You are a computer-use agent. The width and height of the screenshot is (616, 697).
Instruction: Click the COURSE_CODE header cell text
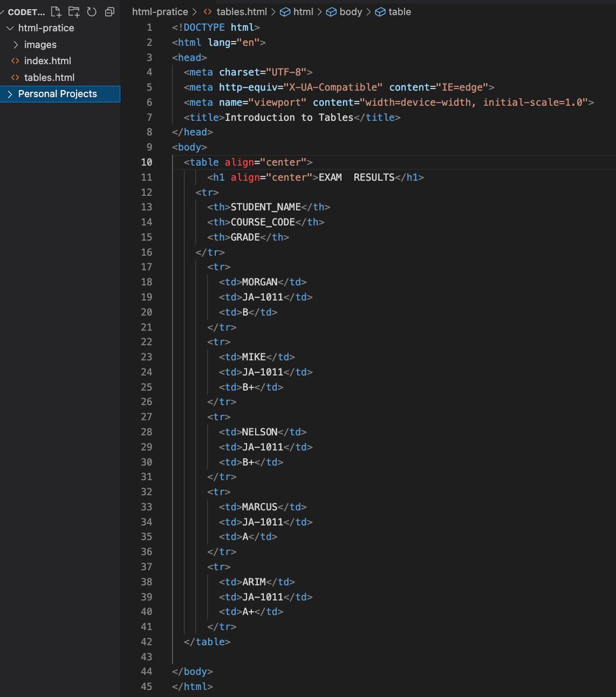(263, 222)
